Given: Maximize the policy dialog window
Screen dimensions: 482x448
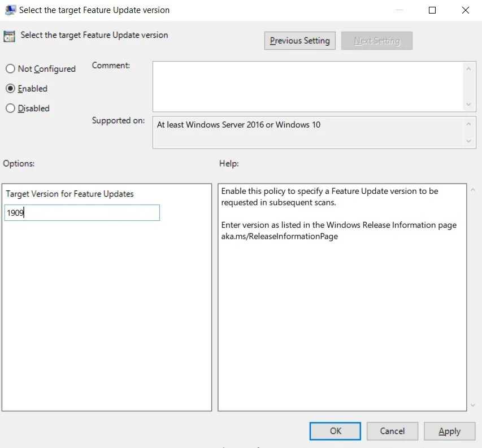Looking at the screenshot, I should pyautogui.click(x=432, y=10).
